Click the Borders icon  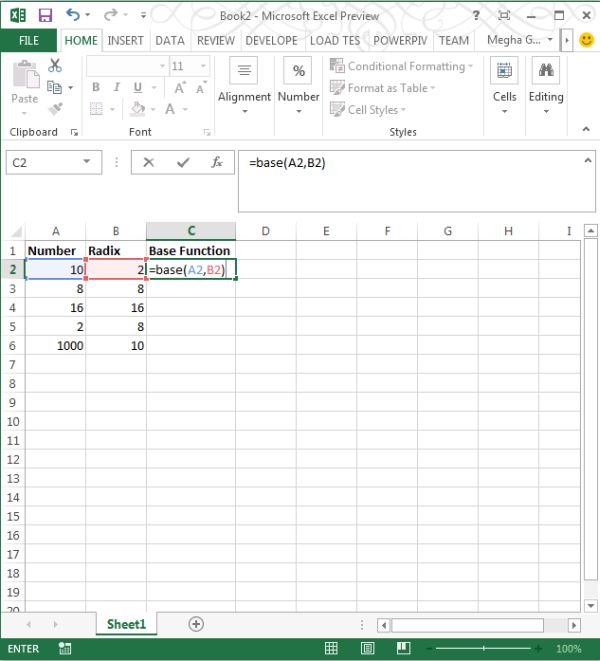(96, 109)
